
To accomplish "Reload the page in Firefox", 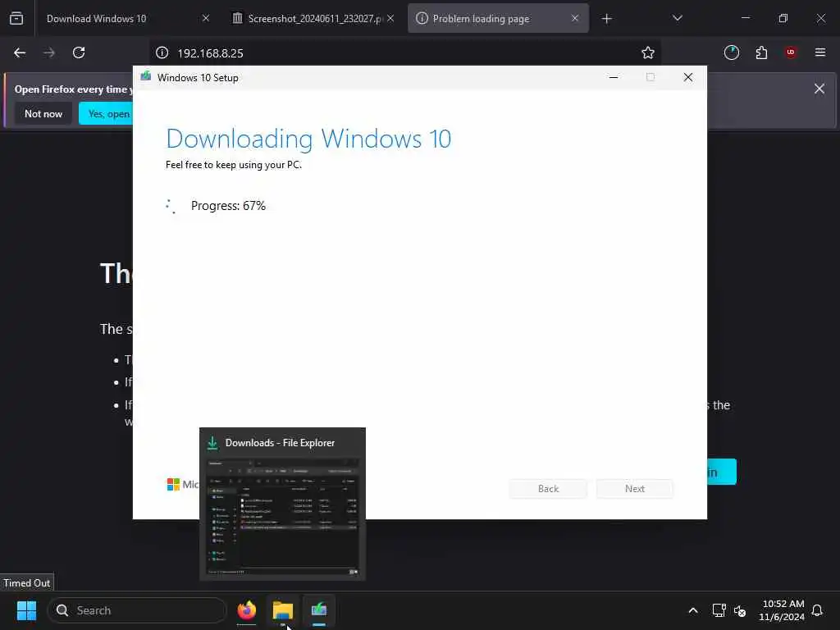I will [79, 52].
